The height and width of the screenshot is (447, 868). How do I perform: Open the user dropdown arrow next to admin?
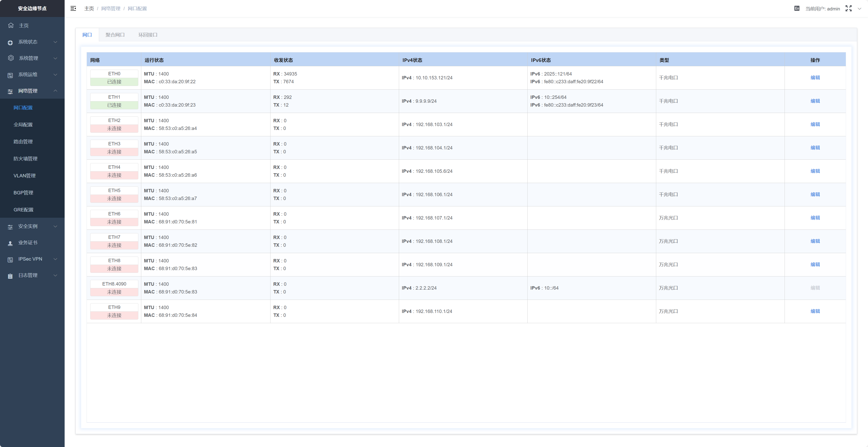(x=859, y=8)
